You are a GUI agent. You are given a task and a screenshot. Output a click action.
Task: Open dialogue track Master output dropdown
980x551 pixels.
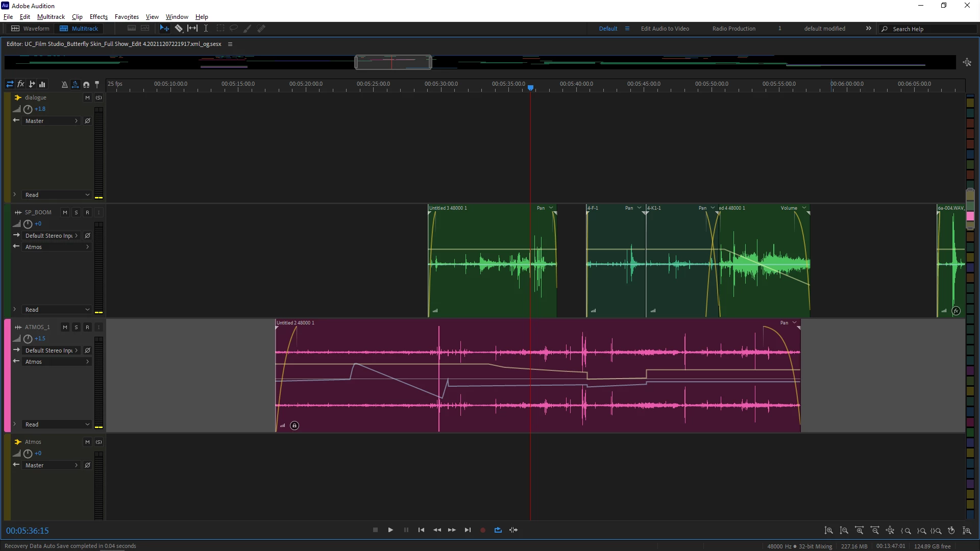tap(51, 121)
